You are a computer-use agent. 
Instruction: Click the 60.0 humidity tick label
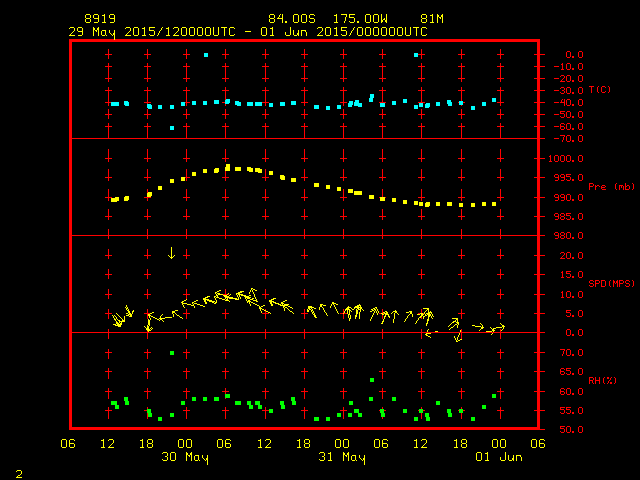[x=571, y=392]
